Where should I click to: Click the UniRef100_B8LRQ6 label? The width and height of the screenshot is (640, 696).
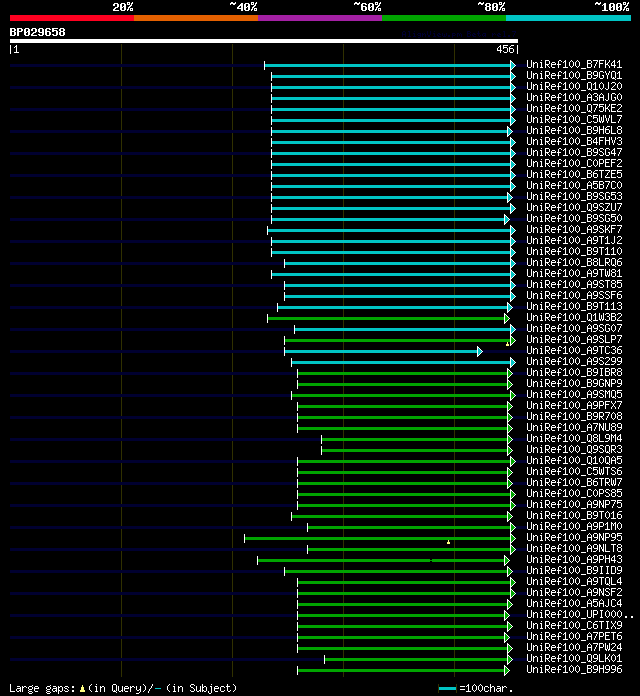574,262
